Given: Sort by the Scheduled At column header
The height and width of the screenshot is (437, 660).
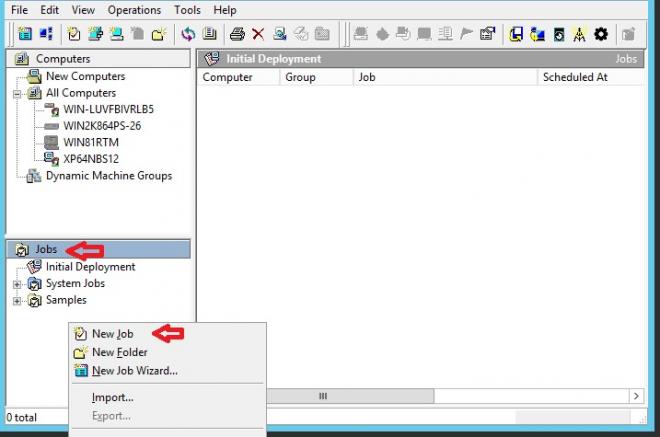Looking at the screenshot, I should (591, 77).
